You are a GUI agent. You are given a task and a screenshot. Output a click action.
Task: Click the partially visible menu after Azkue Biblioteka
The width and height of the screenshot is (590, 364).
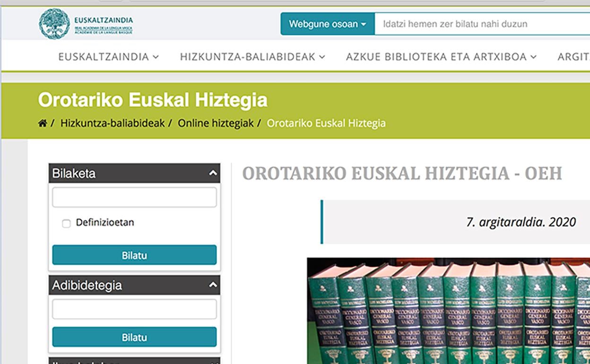[x=573, y=57]
